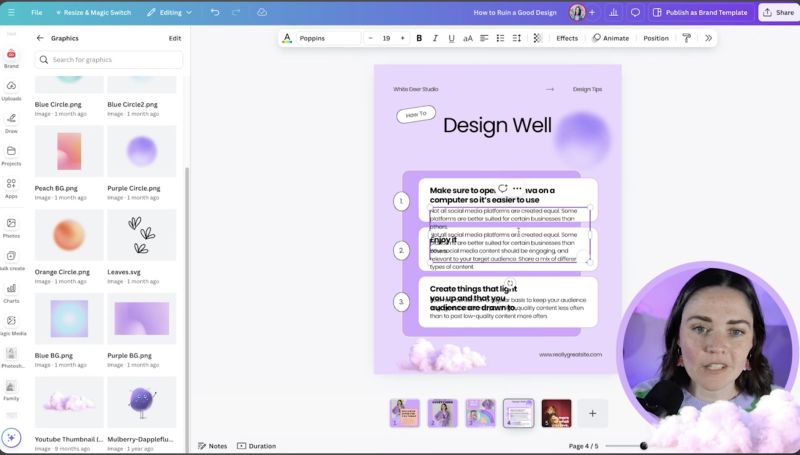This screenshot has height=455, width=800.
Task: Toggle bold formatting
Action: [x=419, y=38]
